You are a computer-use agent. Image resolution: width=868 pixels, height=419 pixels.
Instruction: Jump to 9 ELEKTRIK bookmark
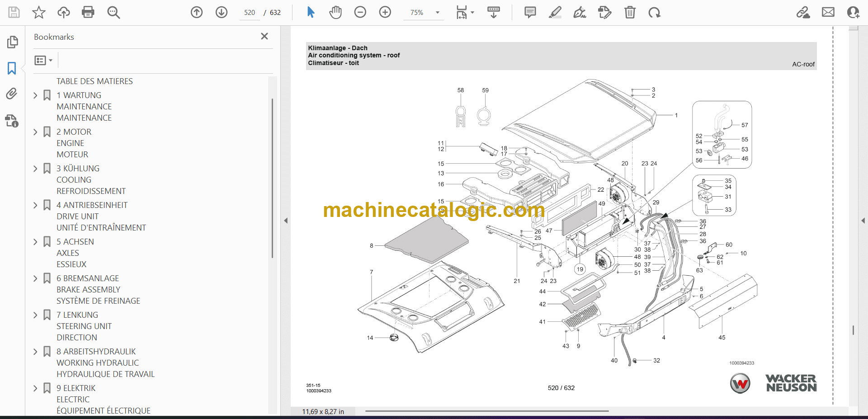[x=76, y=388]
